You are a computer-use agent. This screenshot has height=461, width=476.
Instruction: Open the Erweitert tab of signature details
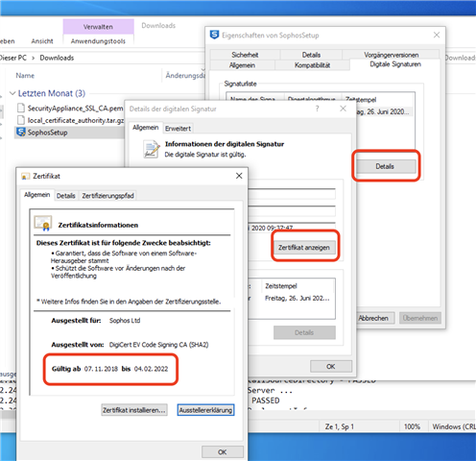pyautogui.click(x=178, y=129)
